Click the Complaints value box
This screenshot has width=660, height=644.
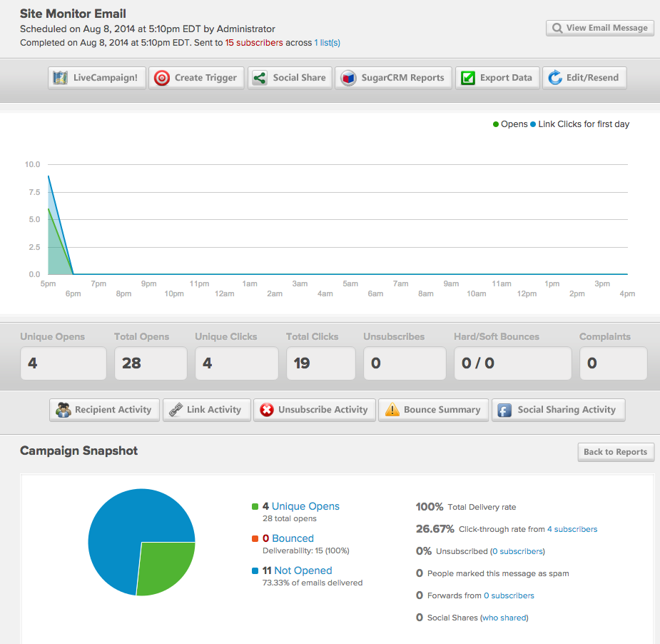point(614,363)
